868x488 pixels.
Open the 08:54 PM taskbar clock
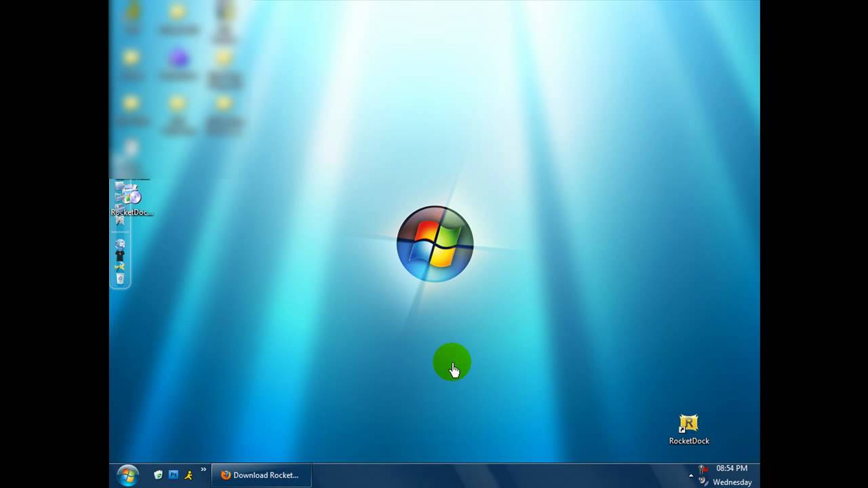[x=732, y=468]
